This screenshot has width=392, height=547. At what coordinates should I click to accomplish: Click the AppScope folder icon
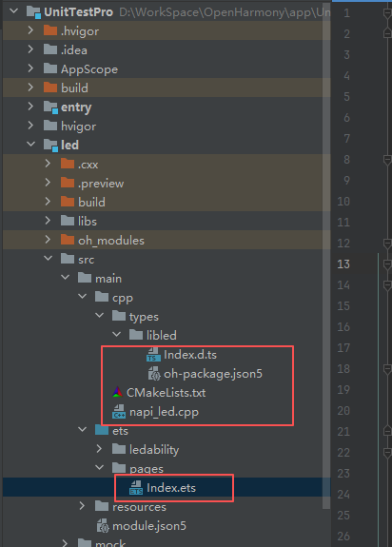(50, 68)
